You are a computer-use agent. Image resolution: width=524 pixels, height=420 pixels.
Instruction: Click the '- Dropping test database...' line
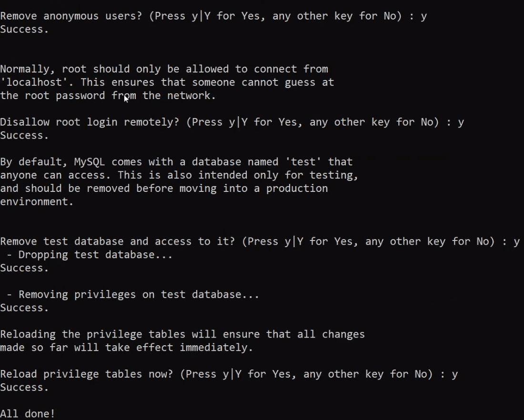click(89, 255)
